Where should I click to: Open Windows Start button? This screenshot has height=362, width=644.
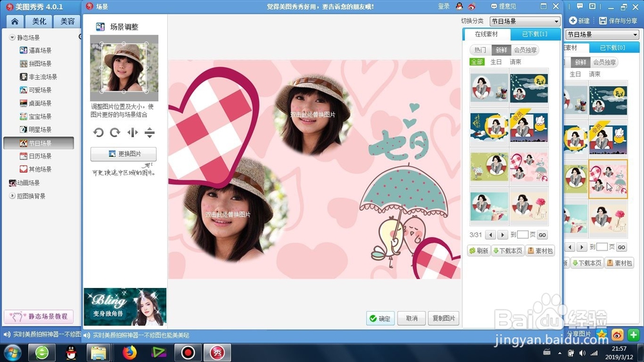12,353
